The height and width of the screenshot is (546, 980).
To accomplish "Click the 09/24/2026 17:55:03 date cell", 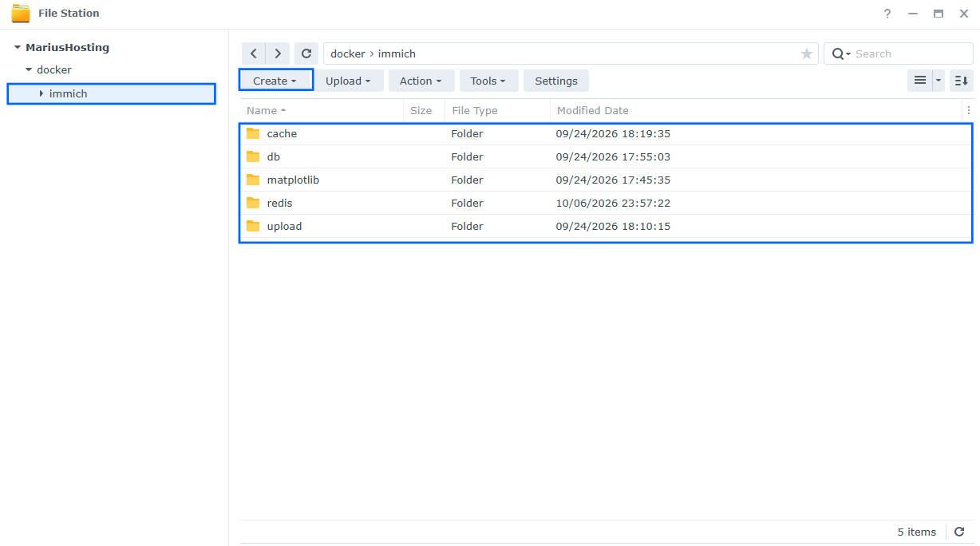I will pos(613,156).
